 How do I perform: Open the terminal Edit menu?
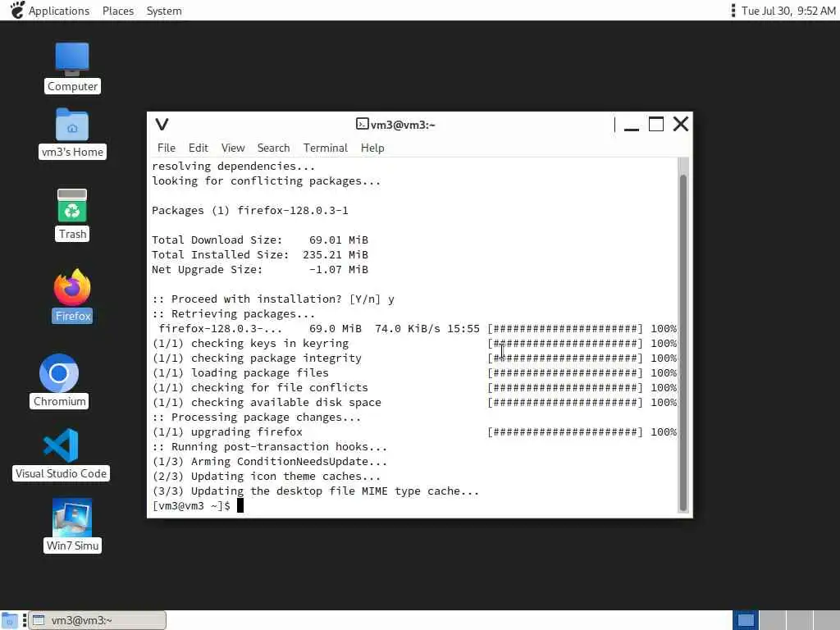click(x=198, y=148)
